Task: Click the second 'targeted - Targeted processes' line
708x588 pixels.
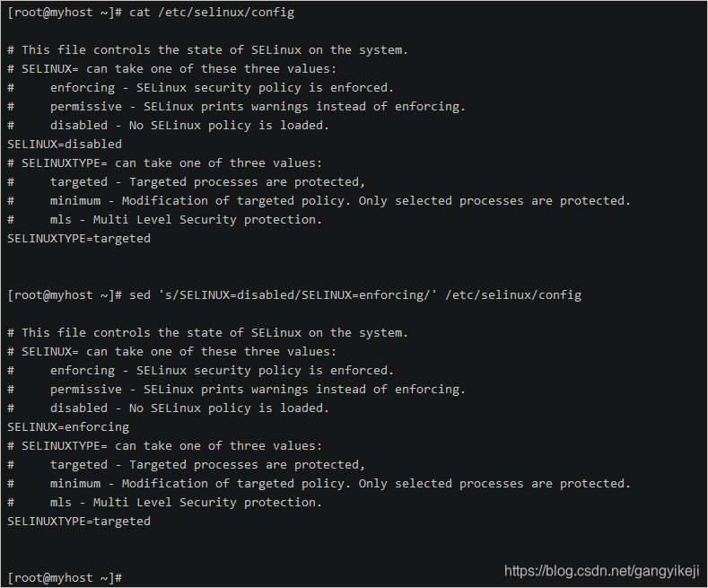Action: (x=186, y=465)
